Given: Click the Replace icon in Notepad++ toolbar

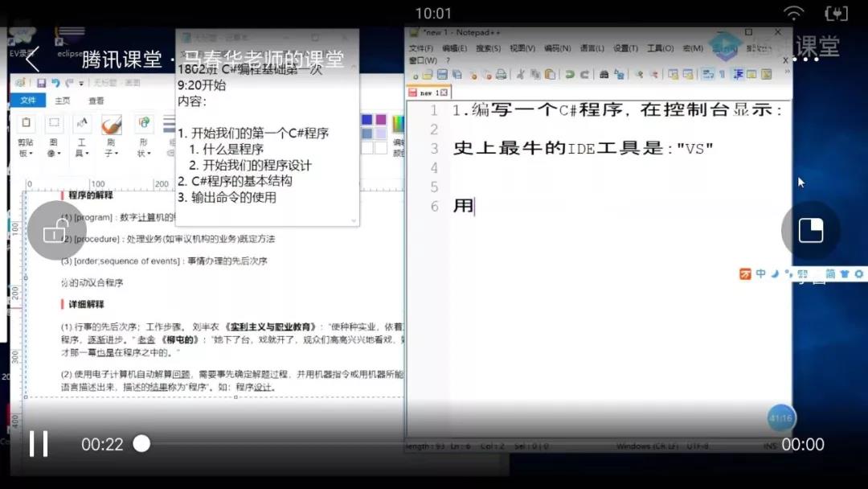Looking at the screenshot, I should pyautogui.click(x=619, y=75).
